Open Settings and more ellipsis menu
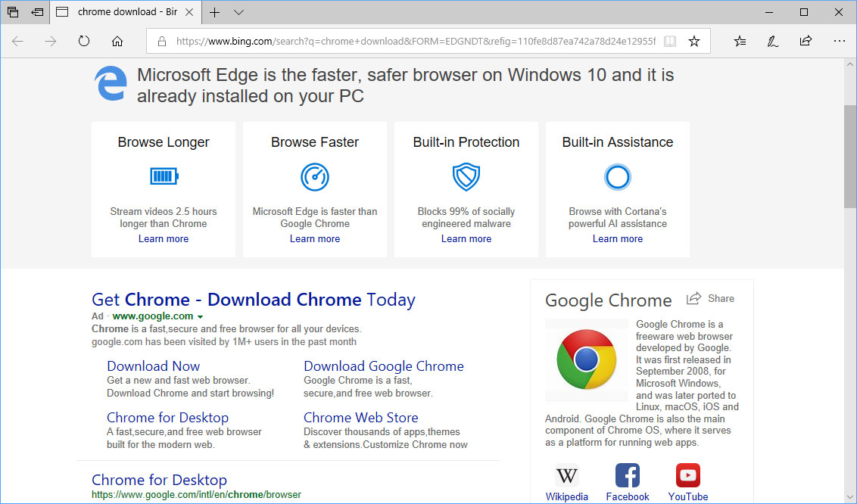The height and width of the screenshot is (504, 857). [840, 41]
